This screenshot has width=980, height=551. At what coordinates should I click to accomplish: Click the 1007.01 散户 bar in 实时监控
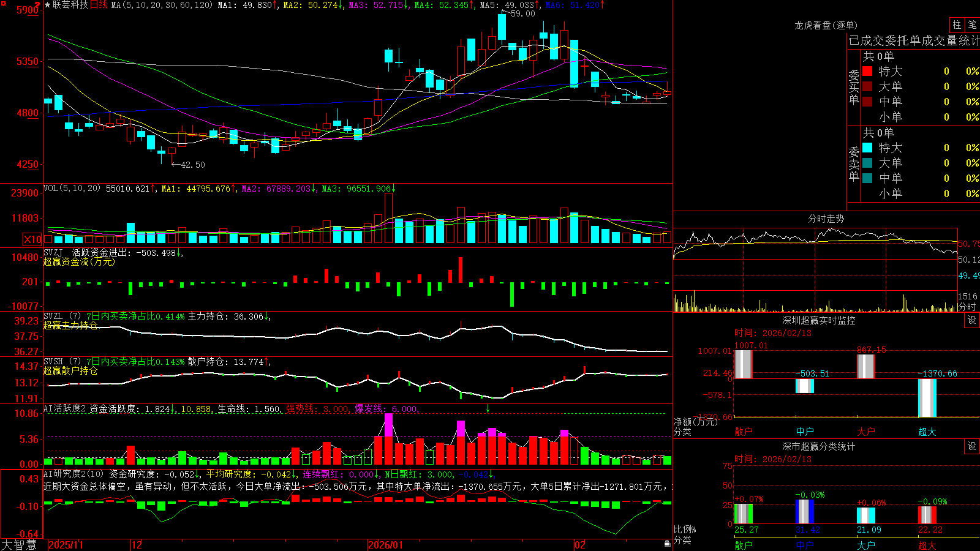[743, 364]
